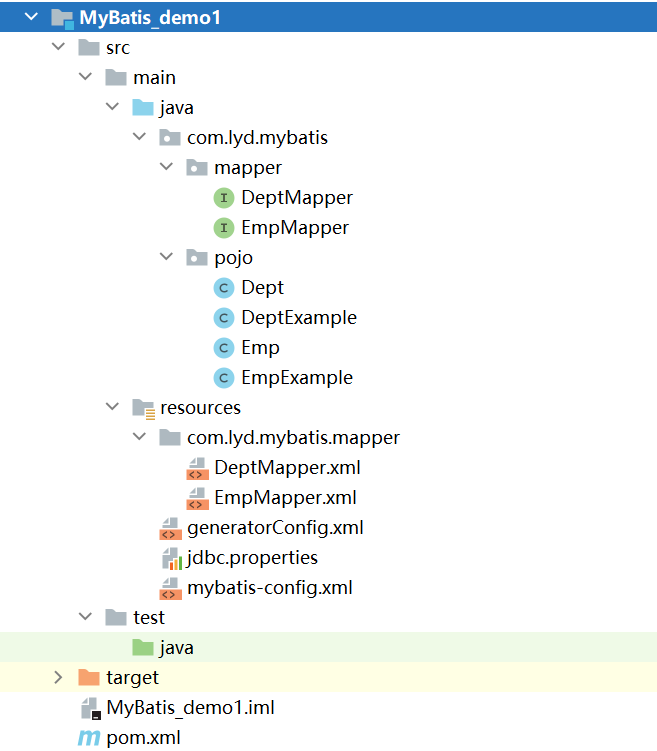Click the orange target folder icon
The image size is (657, 751).
(89, 677)
